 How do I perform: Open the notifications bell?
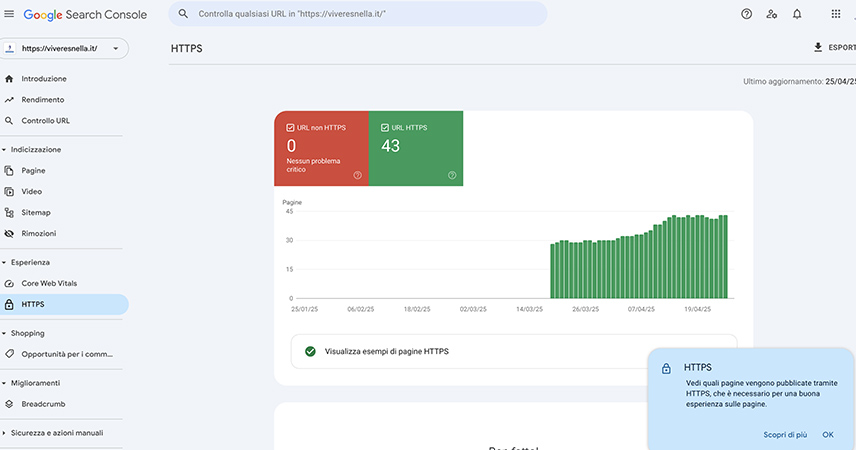(797, 14)
